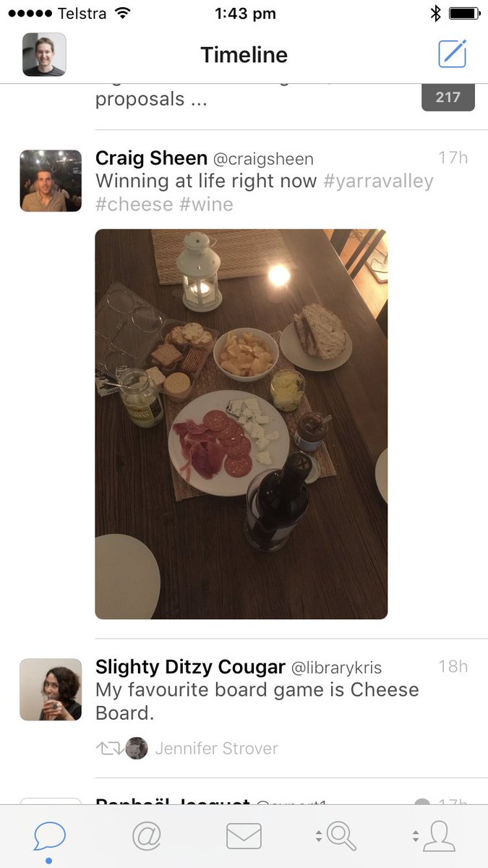Open the Messages envelope tab
Screen dimensions: 488x868
coord(244,837)
